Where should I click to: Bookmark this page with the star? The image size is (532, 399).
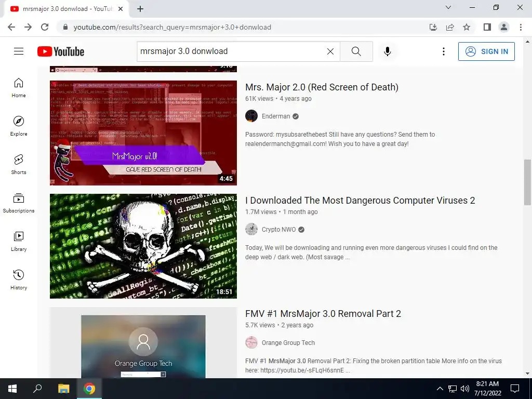point(467,27)
